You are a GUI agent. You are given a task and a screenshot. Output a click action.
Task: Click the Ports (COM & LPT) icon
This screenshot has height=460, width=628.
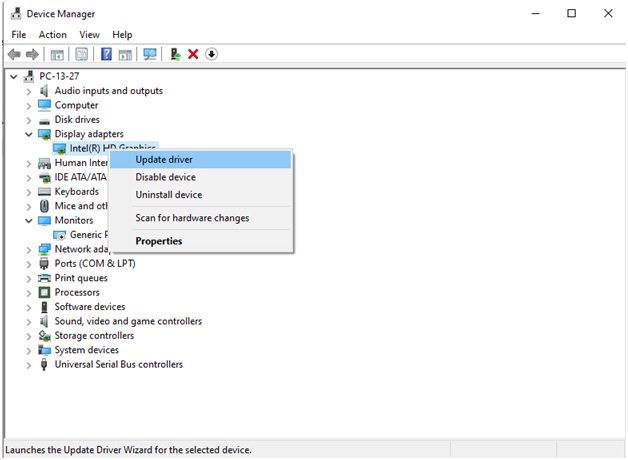click(44, 264)
